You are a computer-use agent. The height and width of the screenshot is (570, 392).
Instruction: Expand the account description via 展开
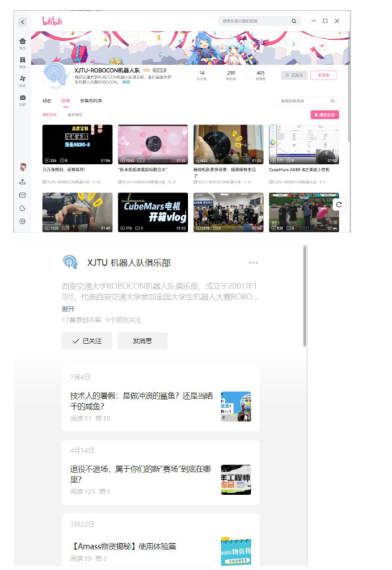coord(68,309)
